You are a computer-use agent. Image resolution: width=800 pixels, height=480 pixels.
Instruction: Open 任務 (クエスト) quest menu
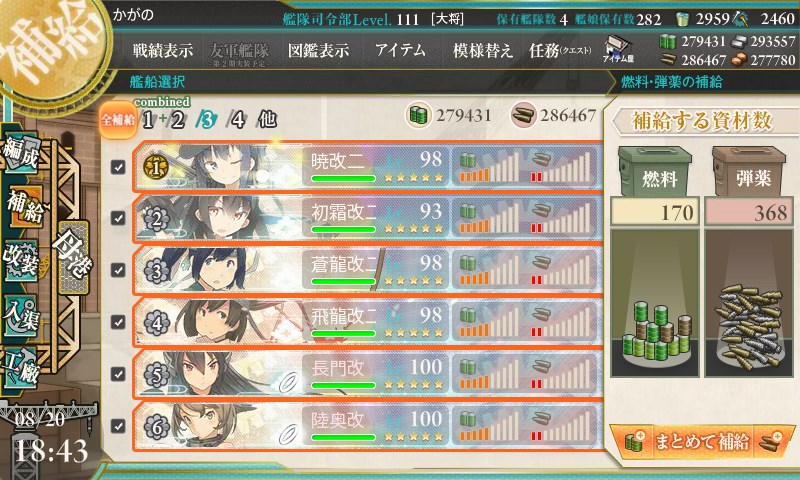pyautogui.click(x=560, y=50)
